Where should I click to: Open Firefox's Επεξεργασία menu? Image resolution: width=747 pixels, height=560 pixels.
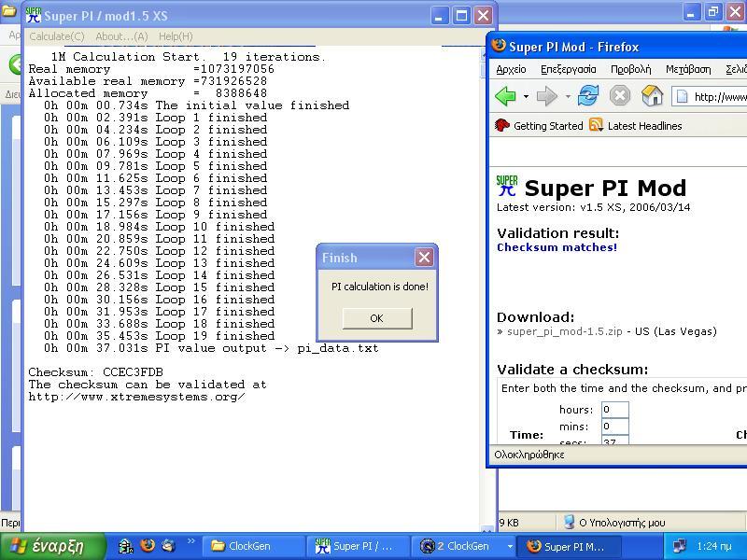[x=568, y=69]
